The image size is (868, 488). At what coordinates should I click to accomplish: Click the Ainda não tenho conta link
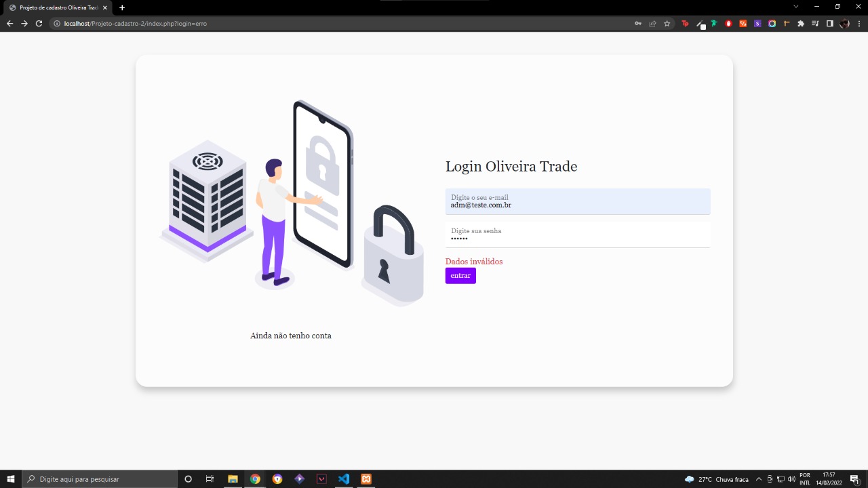(x=290, y=335)
